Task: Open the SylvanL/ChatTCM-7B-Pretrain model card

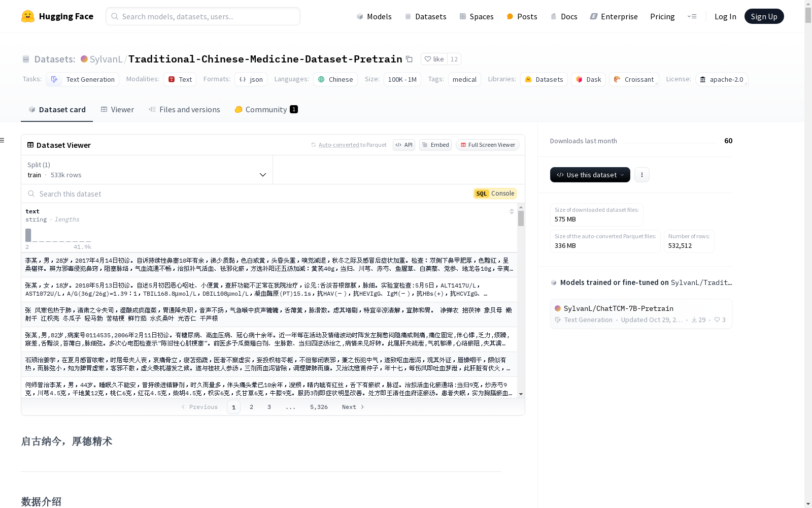Action: 641,313
